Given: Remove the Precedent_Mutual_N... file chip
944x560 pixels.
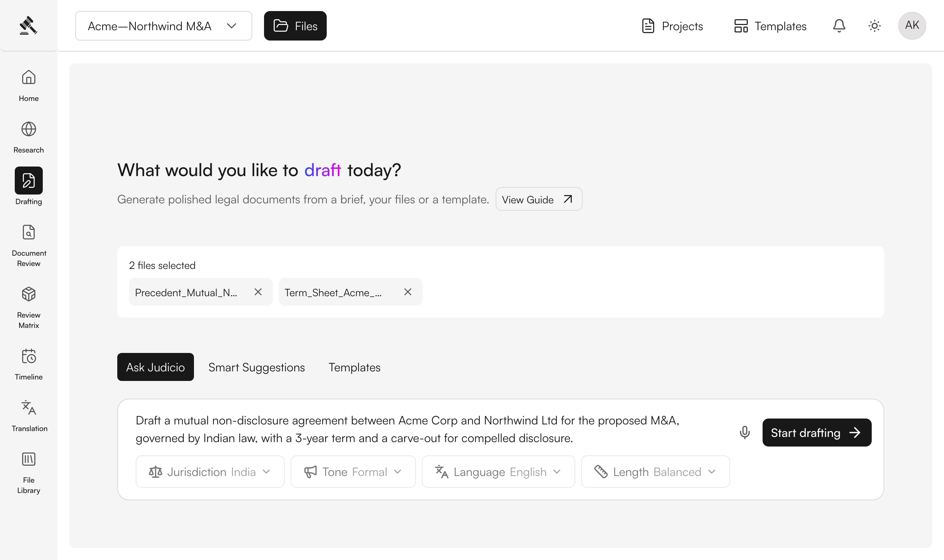Looking at the screenshot, I should (258, 292).
